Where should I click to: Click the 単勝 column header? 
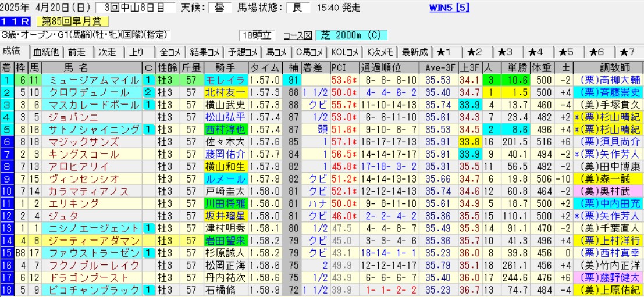[510, 66]
